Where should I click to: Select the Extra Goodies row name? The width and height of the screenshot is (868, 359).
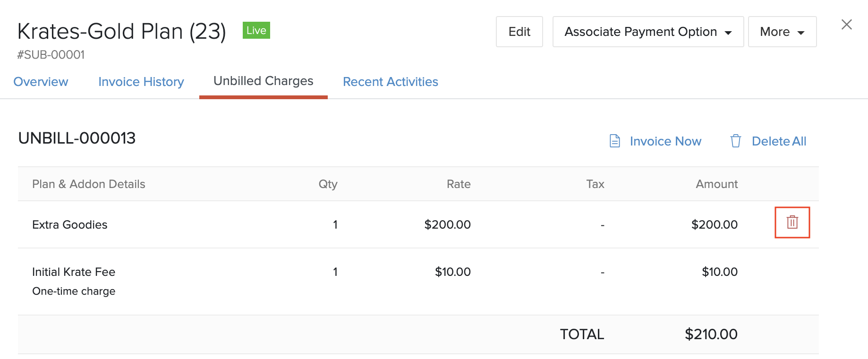click(69, 225)
